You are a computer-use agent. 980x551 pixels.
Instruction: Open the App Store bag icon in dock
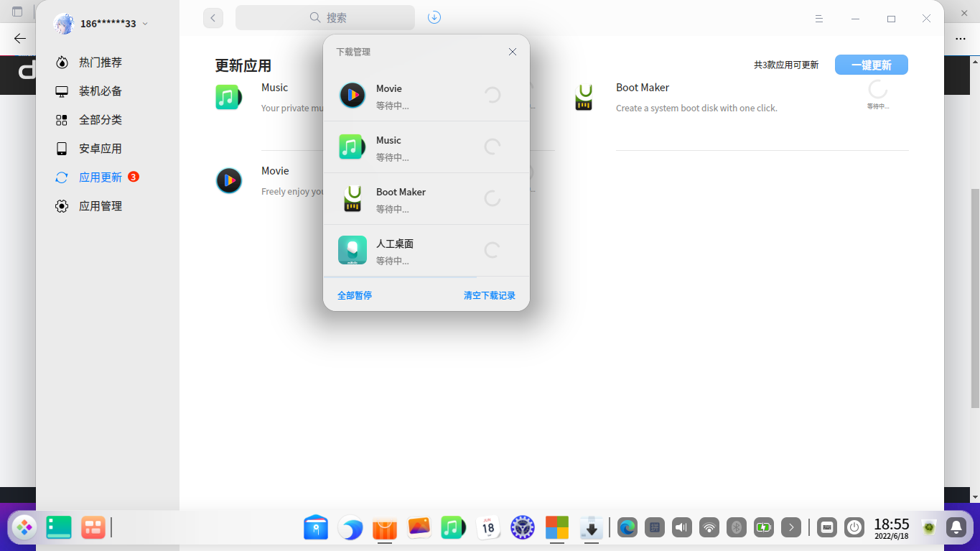pyautogui.click(x=385, y=528)
